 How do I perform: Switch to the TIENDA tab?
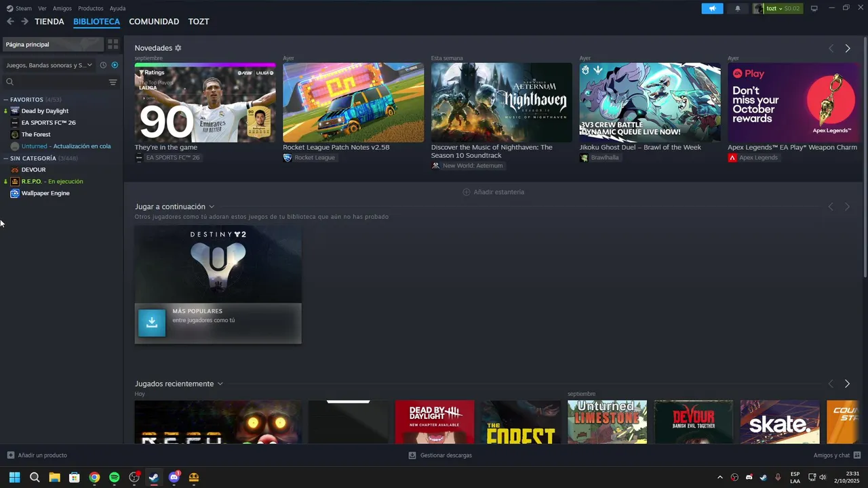50,22
